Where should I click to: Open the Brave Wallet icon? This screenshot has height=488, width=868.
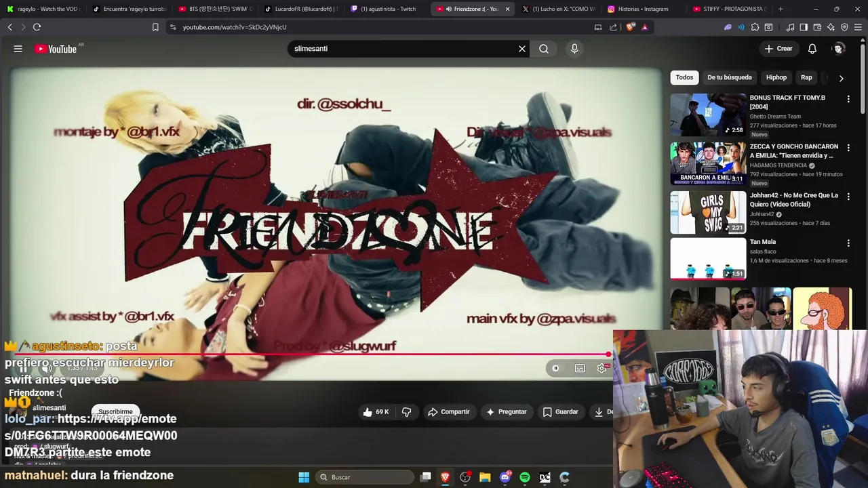click(x=817, y=27)
